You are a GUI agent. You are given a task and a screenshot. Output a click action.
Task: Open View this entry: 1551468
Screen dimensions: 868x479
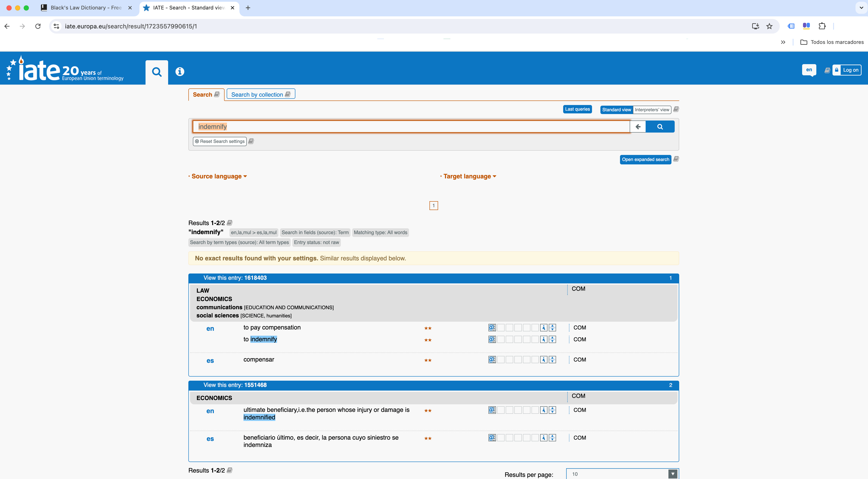tap(235, 385)
